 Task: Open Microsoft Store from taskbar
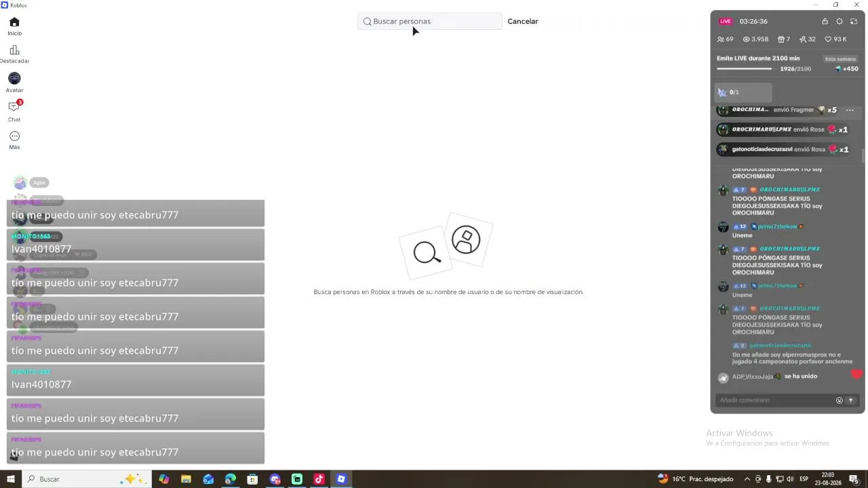(252, 479)
